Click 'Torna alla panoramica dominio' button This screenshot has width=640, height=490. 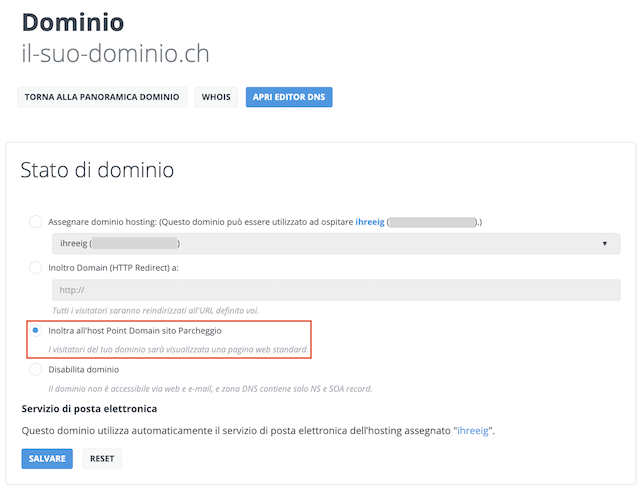pyautogui.click(x=102, y=97)
